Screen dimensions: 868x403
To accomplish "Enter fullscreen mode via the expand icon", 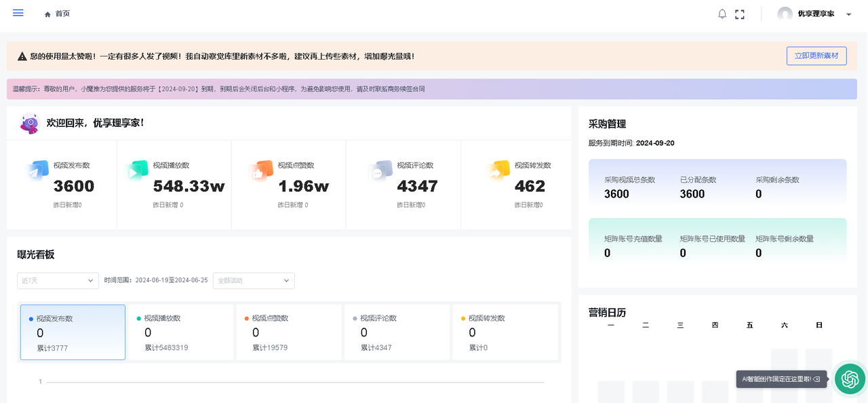I will pos(740,13).
